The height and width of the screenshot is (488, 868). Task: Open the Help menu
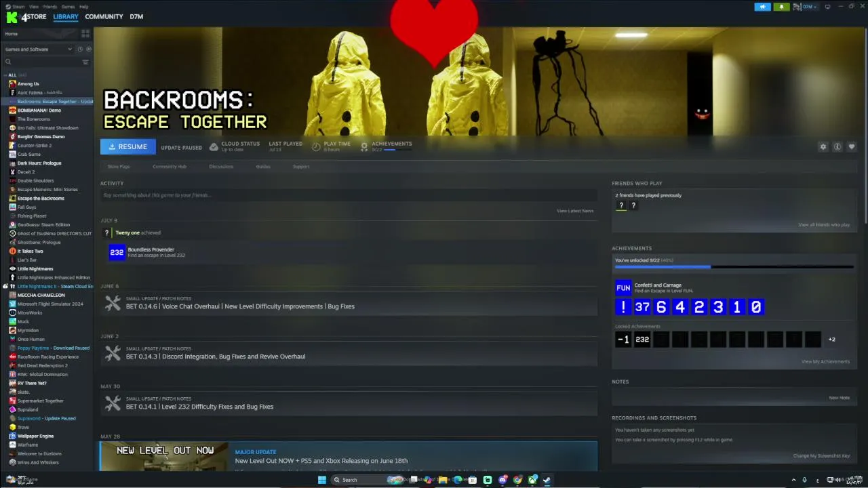click(x=84, y=6)
